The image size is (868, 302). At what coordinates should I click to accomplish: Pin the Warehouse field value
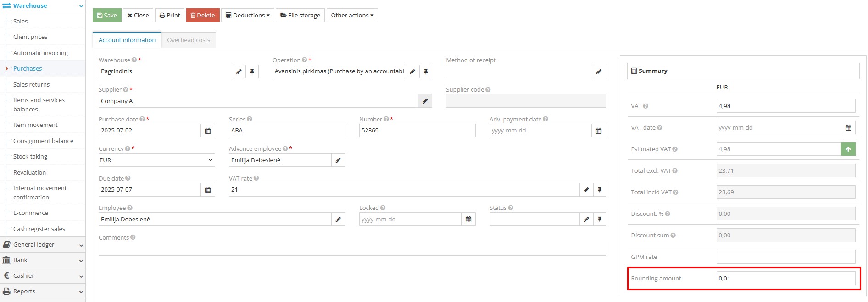pyautogui.click(x=252, y=71)
